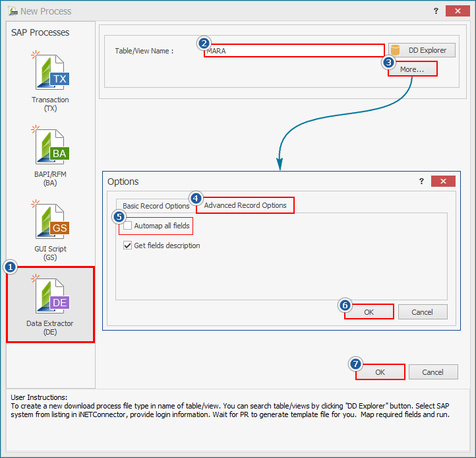
Task: Confirm Options dialog with OK
Action: coord(369,312)
